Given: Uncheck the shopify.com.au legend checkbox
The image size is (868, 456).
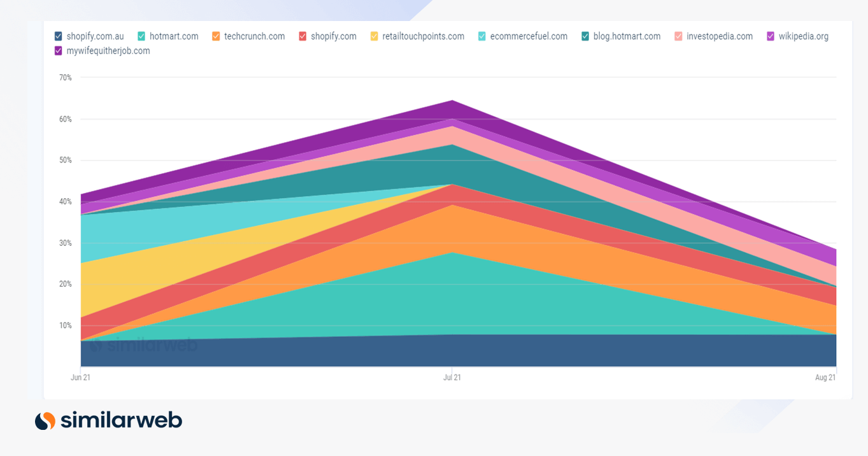Looking at the screenshot, I should (x=58, y=36).
